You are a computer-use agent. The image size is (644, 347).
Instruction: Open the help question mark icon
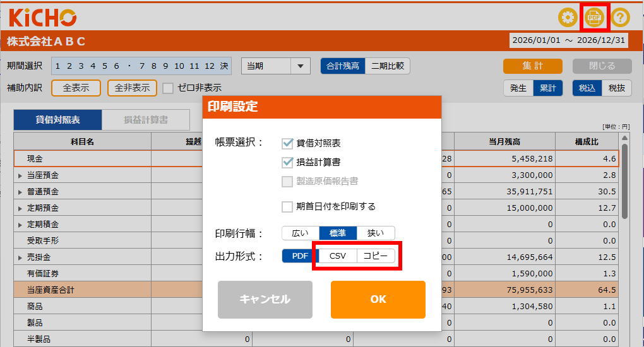[x=621, y=17]
